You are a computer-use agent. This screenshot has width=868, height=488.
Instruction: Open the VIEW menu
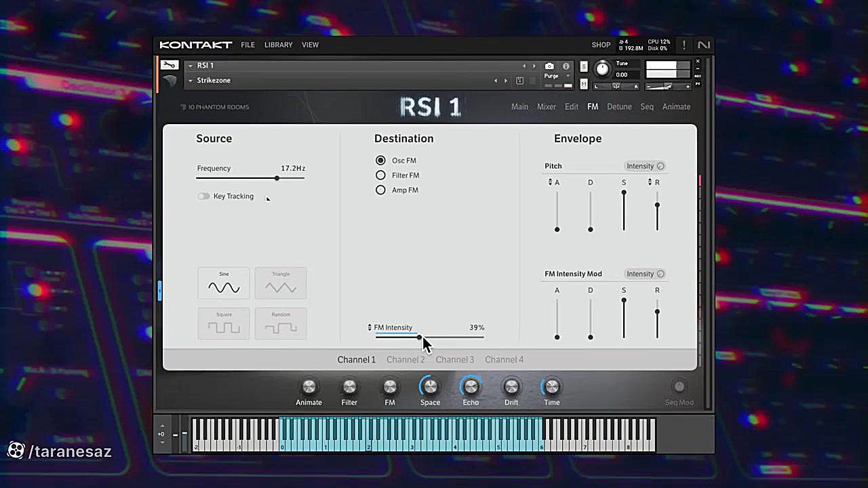pyautogui.click(x=310, y=45)
